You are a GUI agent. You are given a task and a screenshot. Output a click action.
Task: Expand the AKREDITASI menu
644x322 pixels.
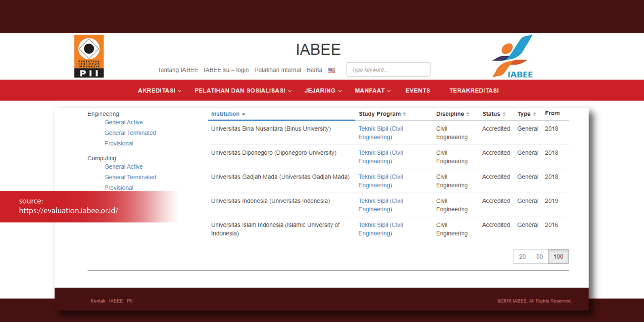pyautogui.click(x=160, y=91)
